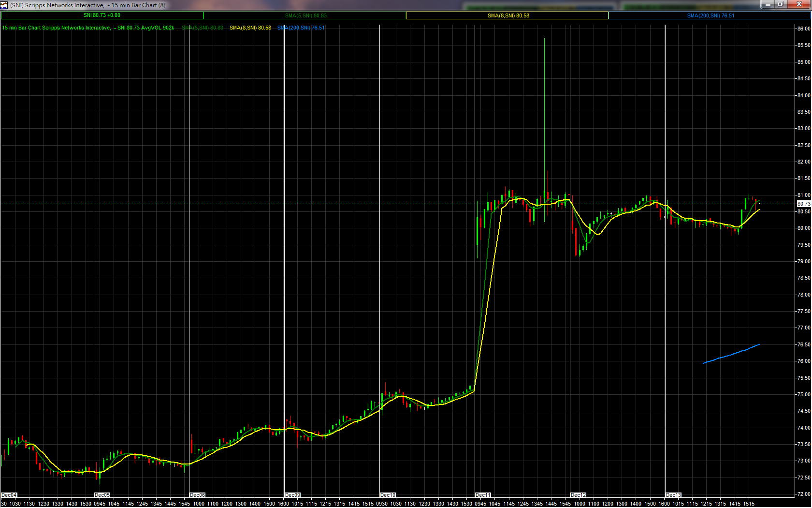
Task: Click the 79.00 price axis label
Action: pos(804,261)
